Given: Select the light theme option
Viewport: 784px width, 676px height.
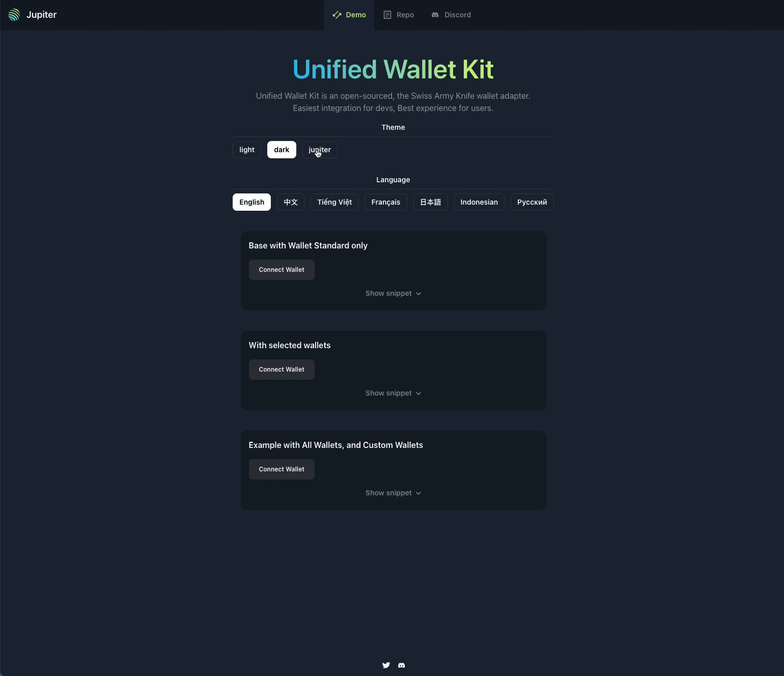Looking at the screenshot, I should coord(247,150).
